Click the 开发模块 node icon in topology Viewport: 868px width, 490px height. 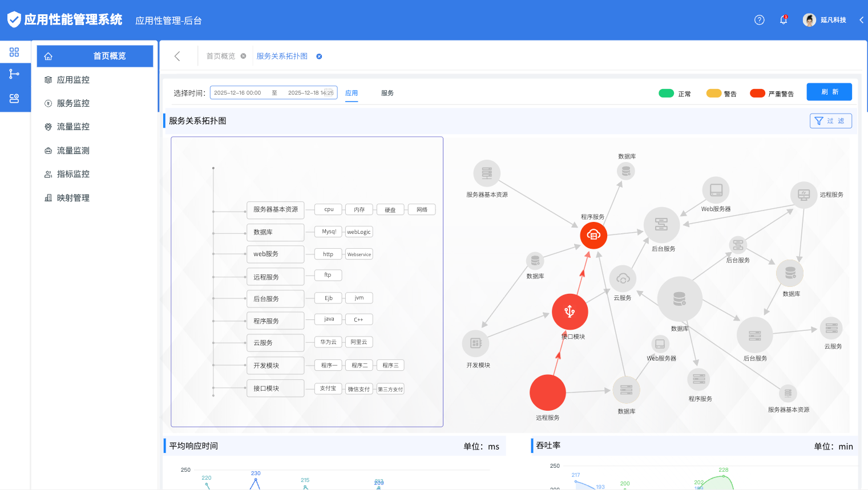475,343
